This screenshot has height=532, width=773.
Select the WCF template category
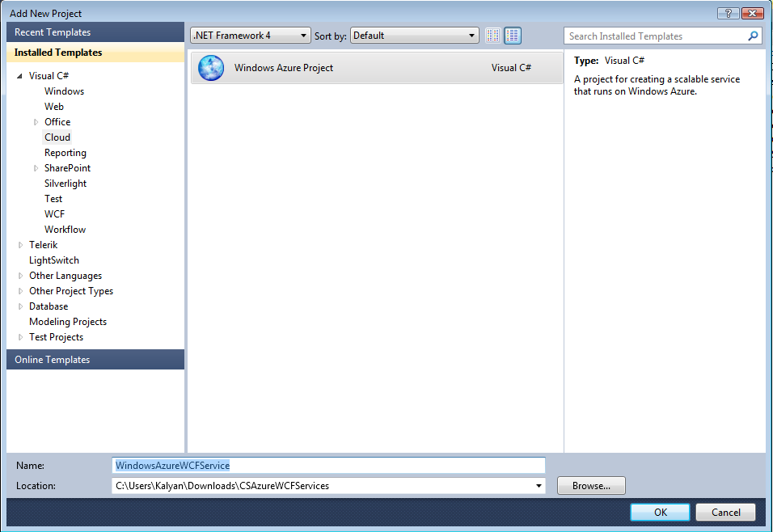pyautogui.click(x=54, y=214)
